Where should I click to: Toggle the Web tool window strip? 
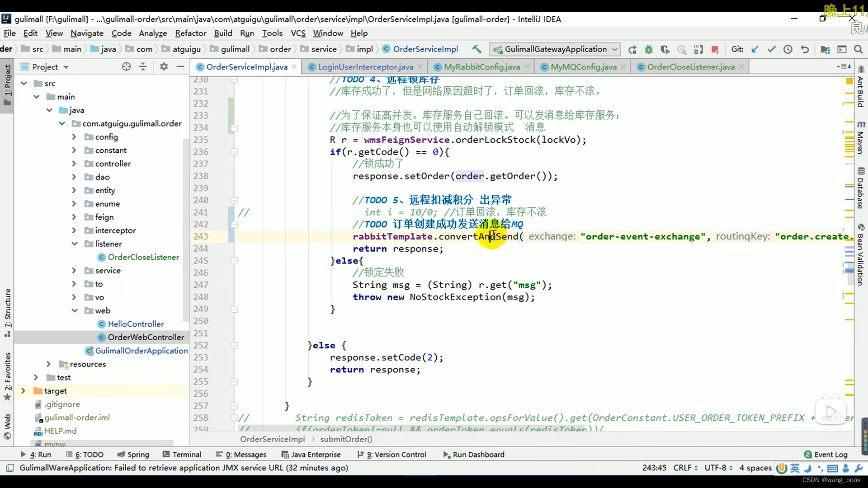(x=8, y=427)
